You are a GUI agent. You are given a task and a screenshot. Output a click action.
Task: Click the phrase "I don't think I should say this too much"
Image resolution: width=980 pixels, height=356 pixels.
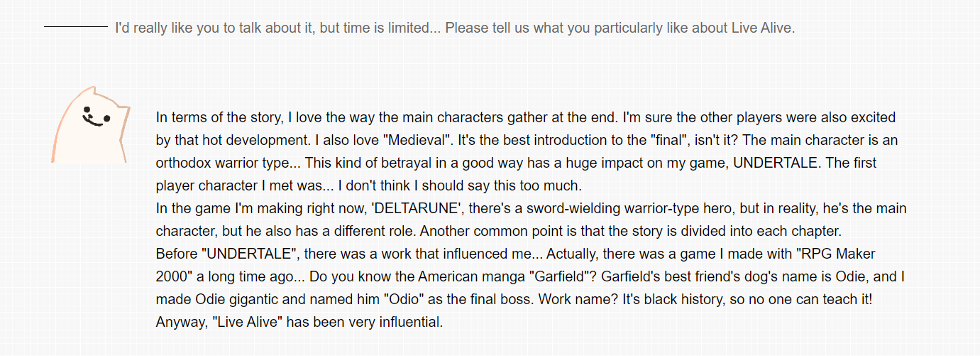(x=459, y=186)
